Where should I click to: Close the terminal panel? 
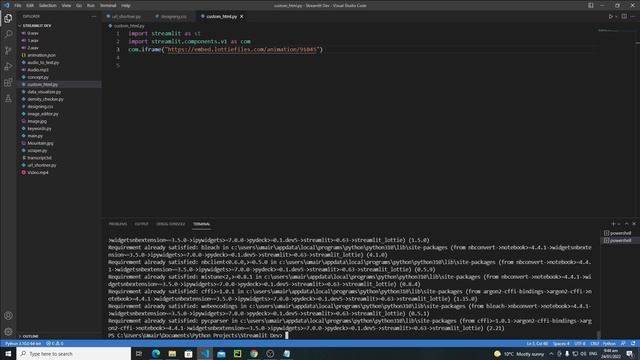pyautogui.click(x=634, y=224)
